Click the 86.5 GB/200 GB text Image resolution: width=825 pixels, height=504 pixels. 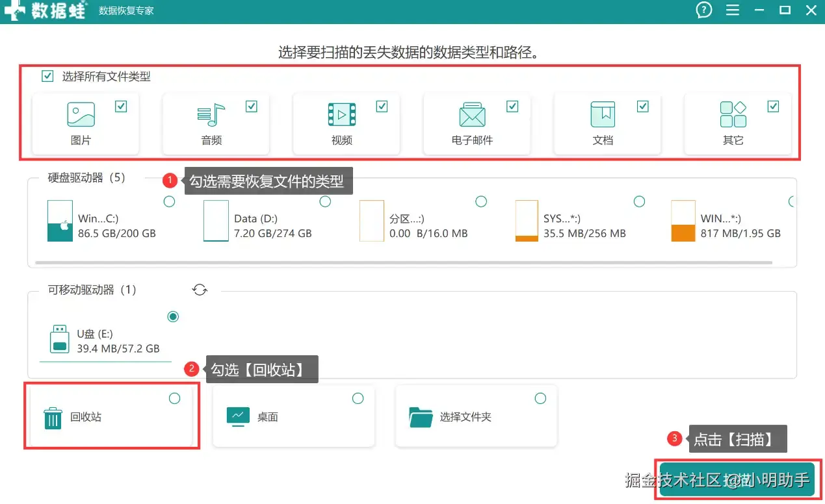coord(117,233)
